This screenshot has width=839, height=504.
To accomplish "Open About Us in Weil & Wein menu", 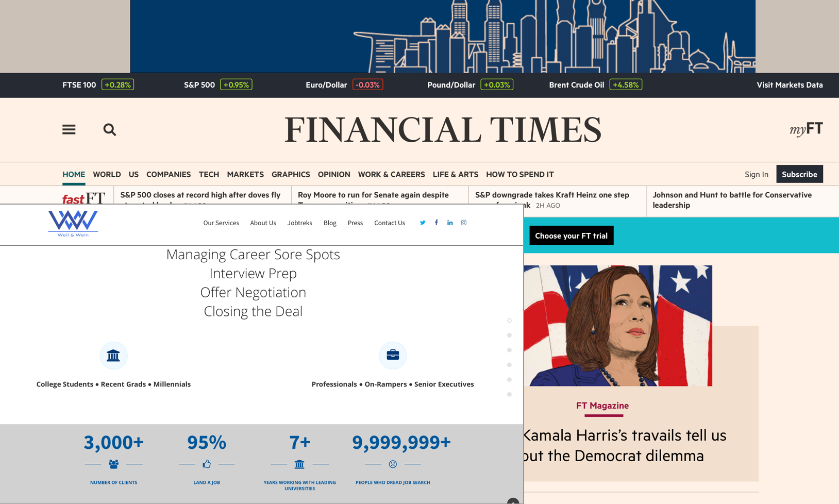I will (x=263, y=223).
